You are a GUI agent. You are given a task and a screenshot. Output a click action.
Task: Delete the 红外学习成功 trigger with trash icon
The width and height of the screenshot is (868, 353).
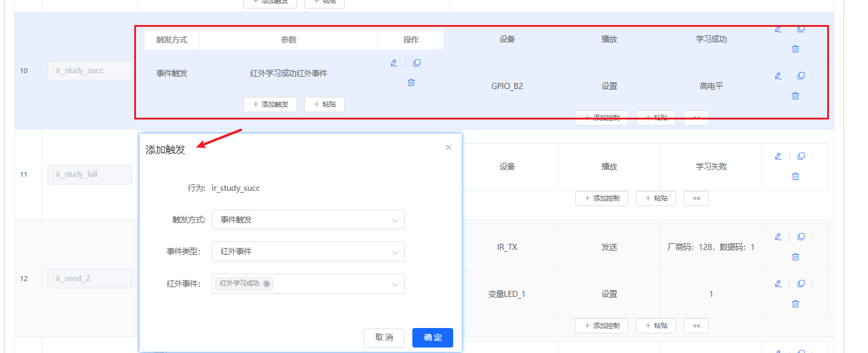click(x=411, y=82)
